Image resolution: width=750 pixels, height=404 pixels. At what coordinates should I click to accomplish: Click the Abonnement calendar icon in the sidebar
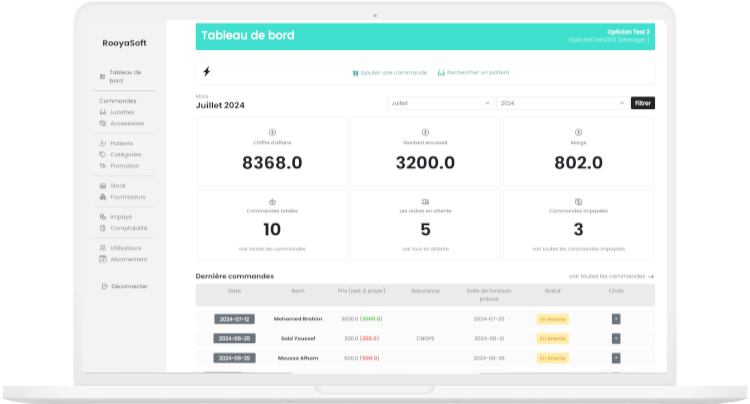coord(103,258)
